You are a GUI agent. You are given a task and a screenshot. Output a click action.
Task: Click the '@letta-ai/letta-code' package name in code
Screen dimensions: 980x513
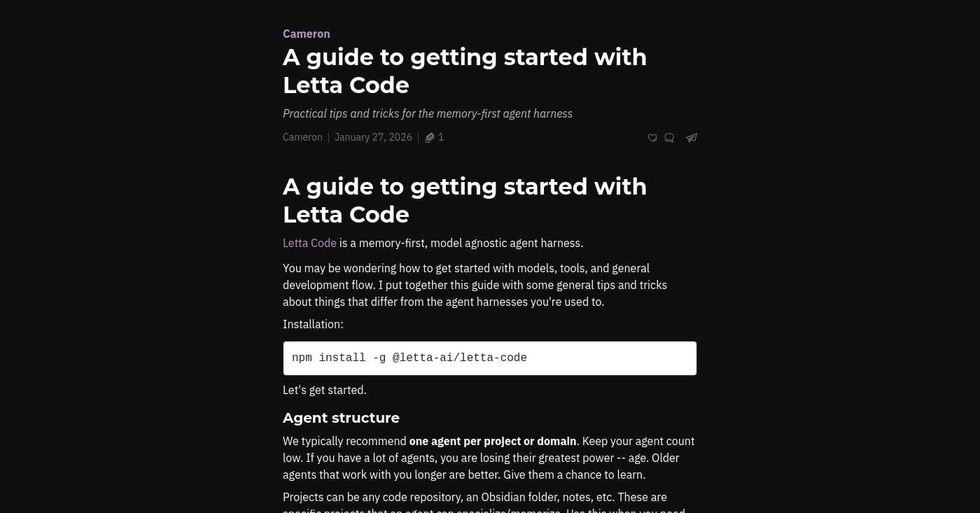tap(460, 358)
